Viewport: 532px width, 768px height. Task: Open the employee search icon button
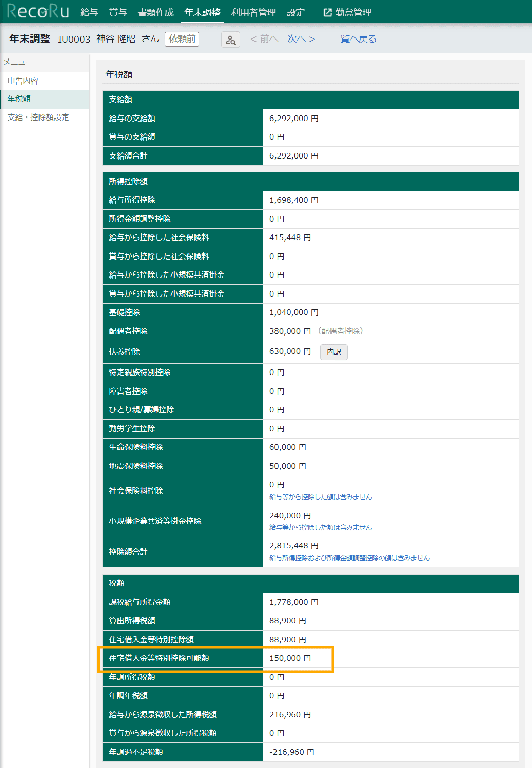pos(230,40)
